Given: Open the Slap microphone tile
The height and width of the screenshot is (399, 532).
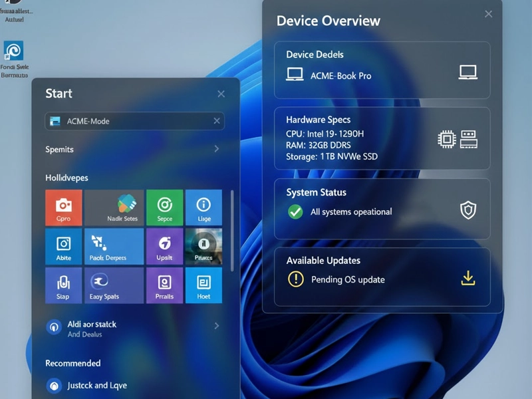Looking at the screenshot, I should (63, 285).
